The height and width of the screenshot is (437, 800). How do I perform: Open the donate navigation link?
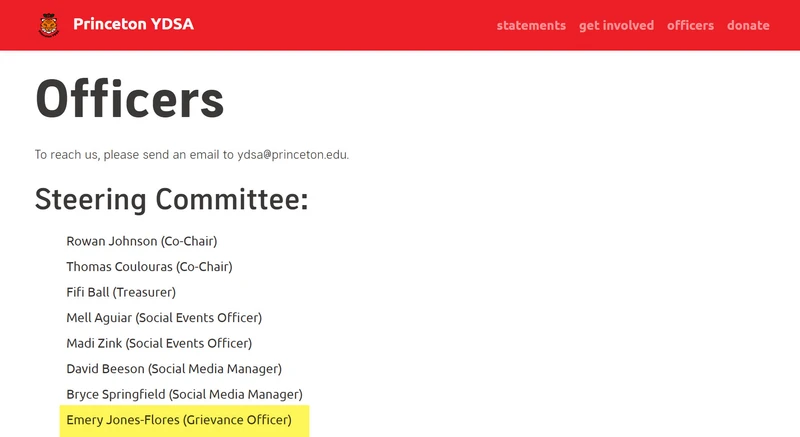point(748,25)
